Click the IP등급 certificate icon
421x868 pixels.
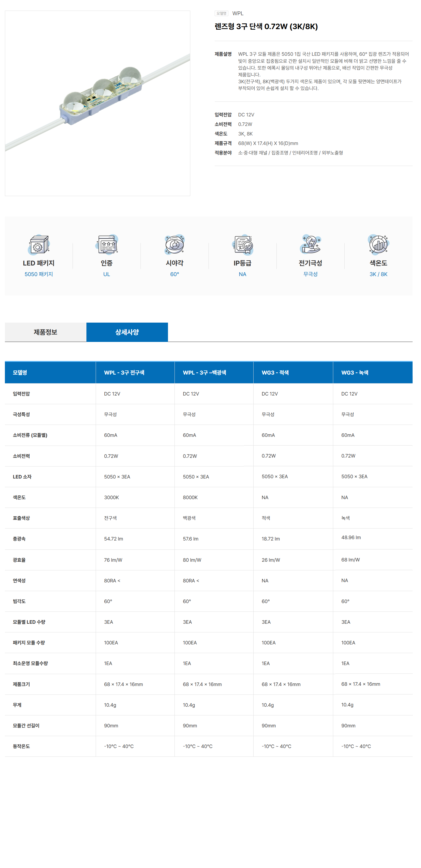[242, 244]
